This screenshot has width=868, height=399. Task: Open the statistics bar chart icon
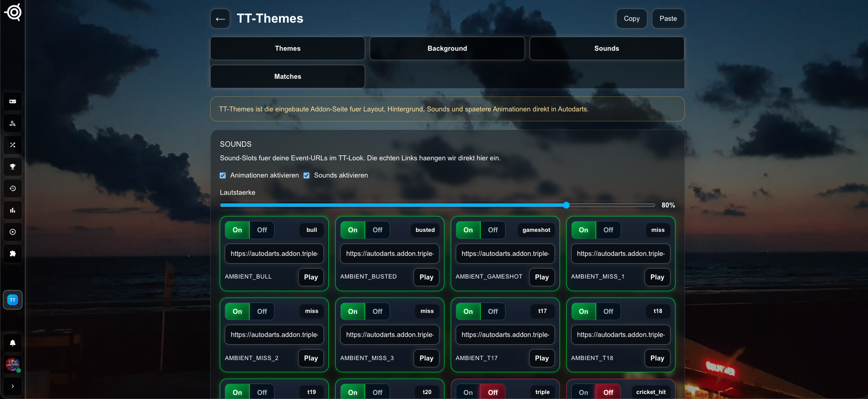pos(13,210)
